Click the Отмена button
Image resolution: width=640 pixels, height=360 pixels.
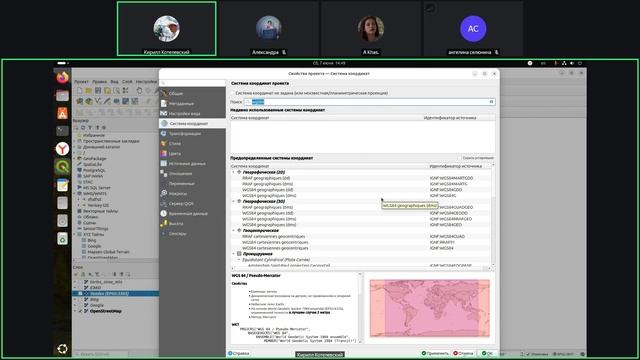pyautogui.click(x=463, y=353)
